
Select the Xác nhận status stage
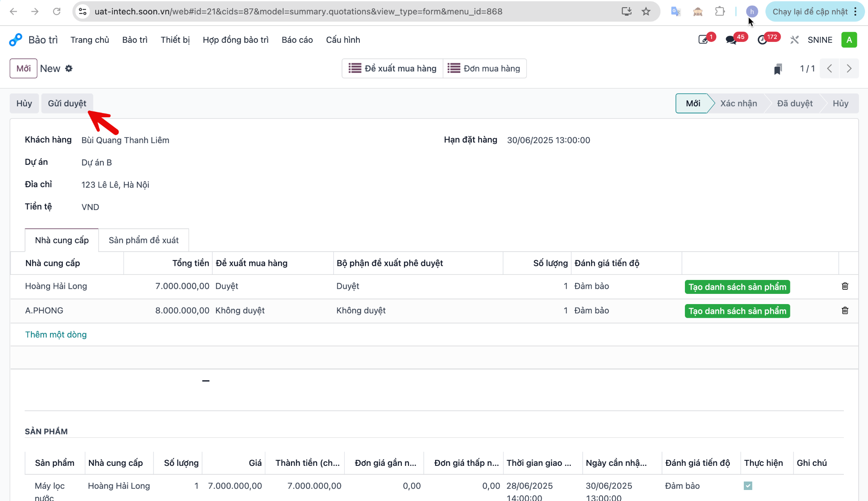(x=738, y=103)
